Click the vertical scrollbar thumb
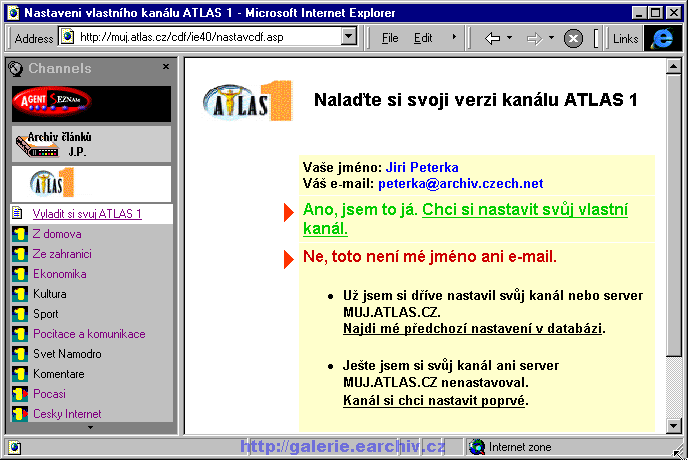This screenshot has height=460, width=688. click(x=673, y=215)
